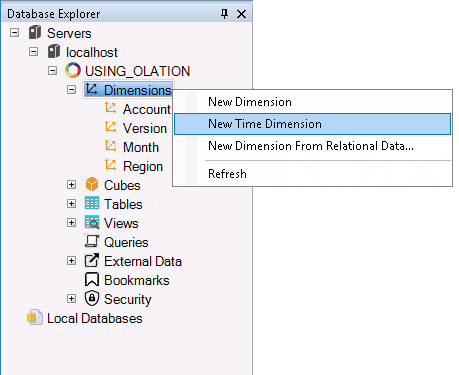Select the Tables label
459x375 pixels.
tap(123, 204)
